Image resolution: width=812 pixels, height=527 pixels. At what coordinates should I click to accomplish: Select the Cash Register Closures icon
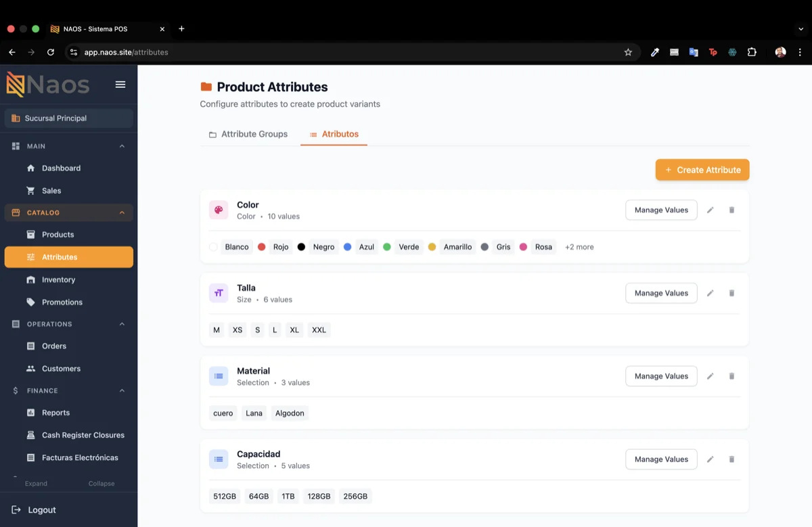(x=32, y=434)
